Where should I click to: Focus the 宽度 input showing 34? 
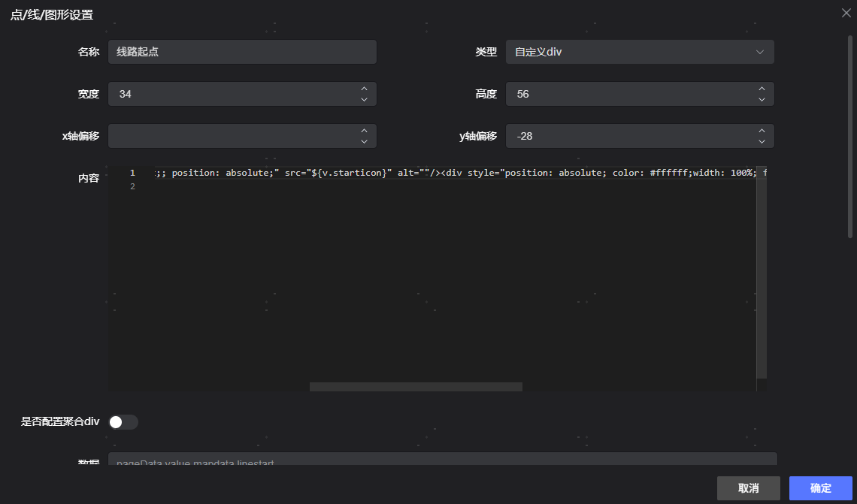(233, 94)
